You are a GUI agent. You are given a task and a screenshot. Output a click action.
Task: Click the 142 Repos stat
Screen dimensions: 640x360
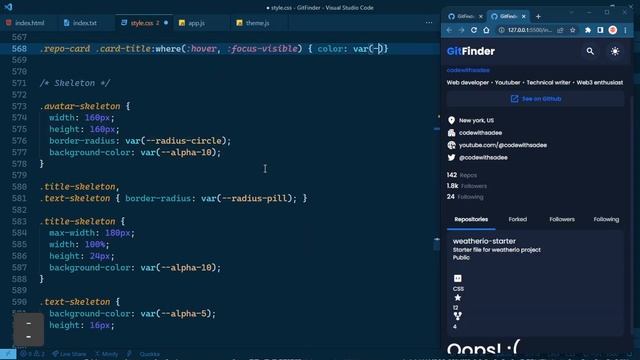coord(462,175)
